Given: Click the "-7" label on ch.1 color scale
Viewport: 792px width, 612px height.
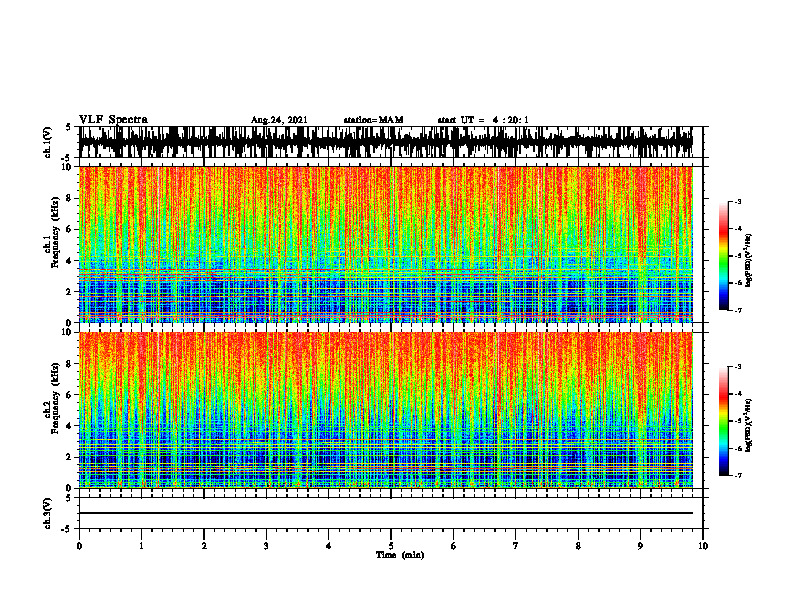Looking at the screenshot, I should (738, 310).
